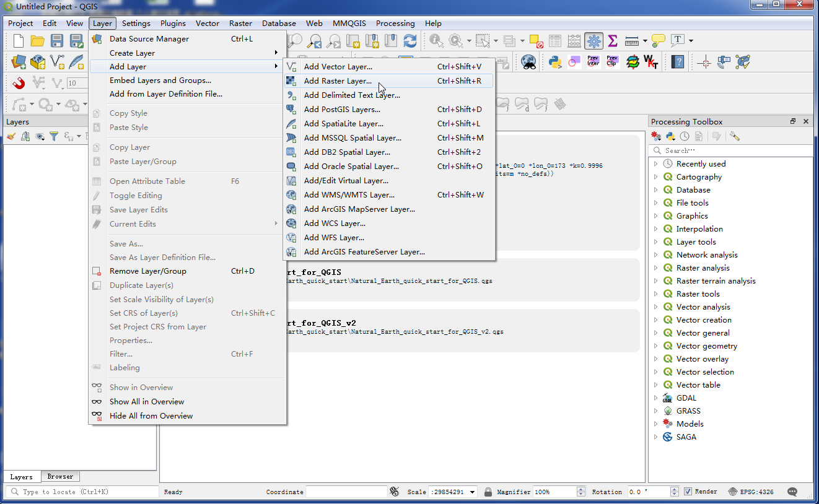Click the WKT plugin icon

click(650, 62)
